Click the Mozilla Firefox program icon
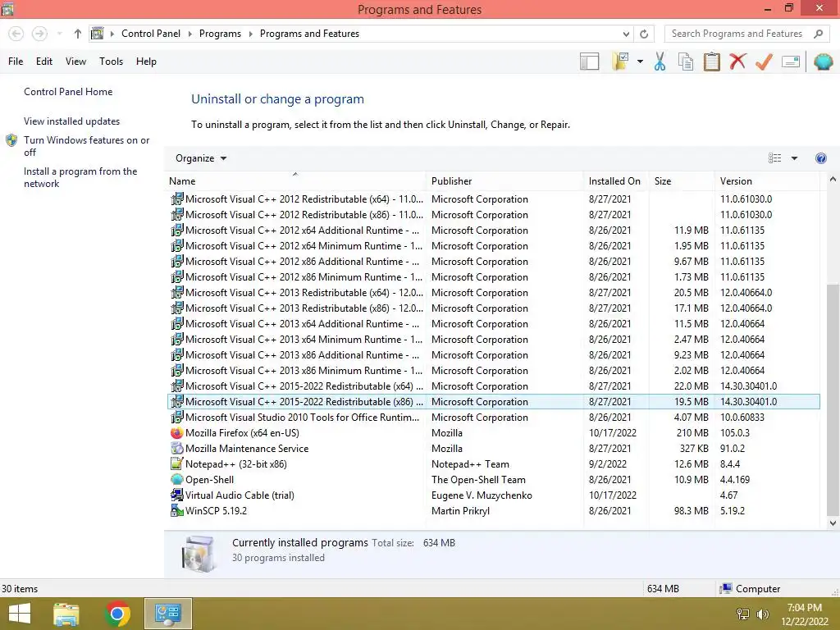Viewport: 840px width, 630px height. point(177,433)
